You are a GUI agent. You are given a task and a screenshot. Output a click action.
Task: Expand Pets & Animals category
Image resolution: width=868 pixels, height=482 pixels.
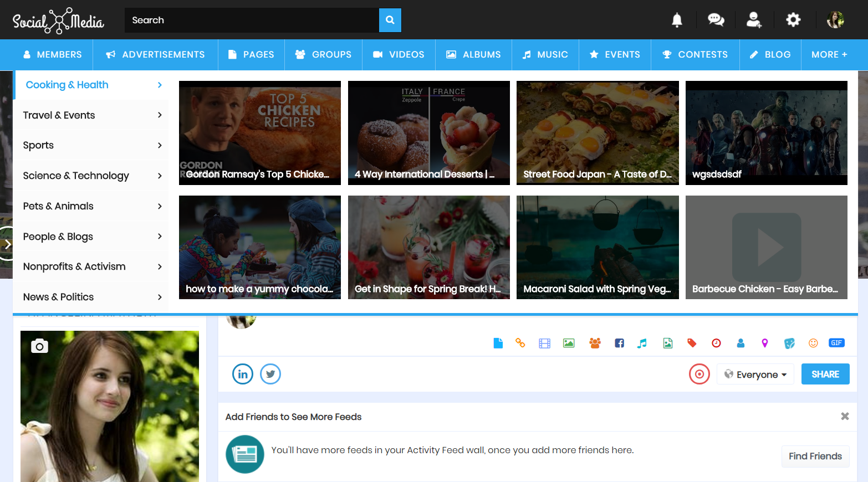(x=91, y=206)
